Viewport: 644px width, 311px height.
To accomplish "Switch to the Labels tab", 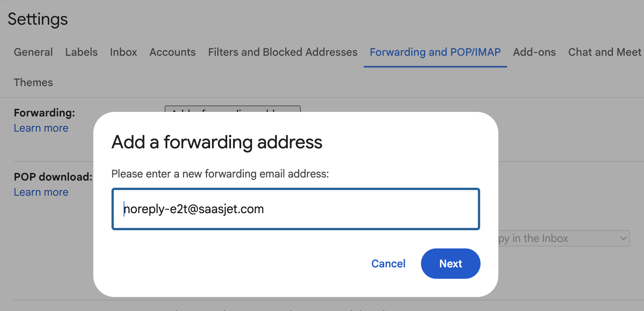I will (81, 52).
